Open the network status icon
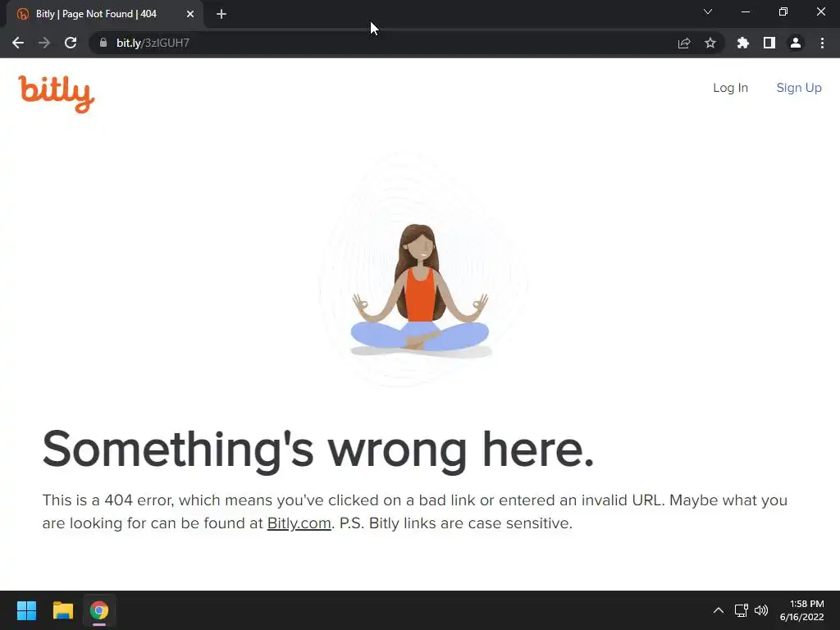The image size is (840, 630). coord(741,610)
